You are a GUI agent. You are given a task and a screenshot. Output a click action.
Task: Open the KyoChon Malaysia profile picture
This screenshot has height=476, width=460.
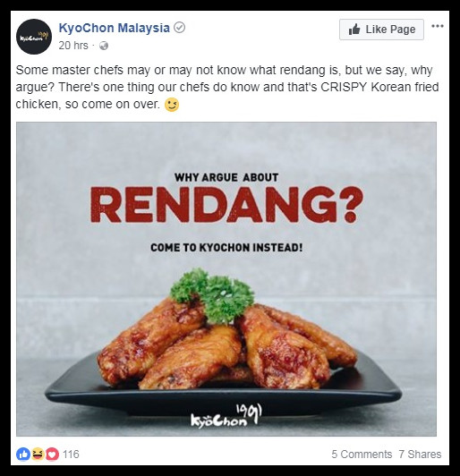coord(34,37)
